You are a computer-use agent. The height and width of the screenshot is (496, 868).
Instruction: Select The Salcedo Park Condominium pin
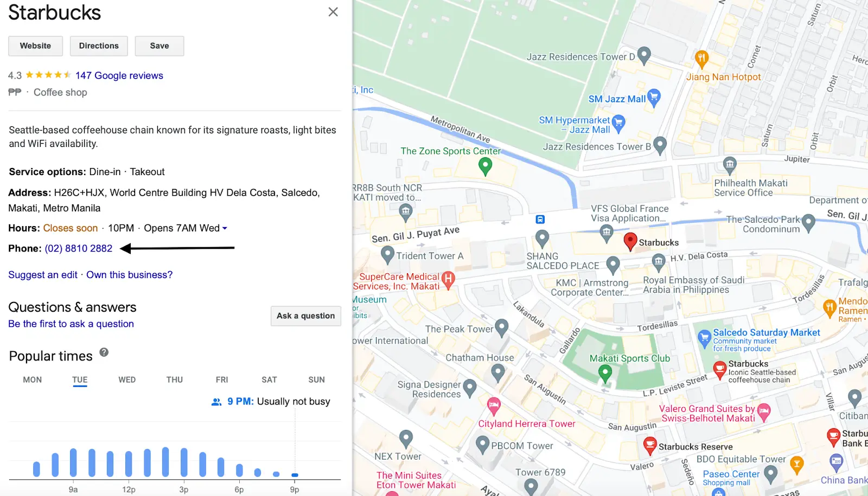(x=808, y=222)
